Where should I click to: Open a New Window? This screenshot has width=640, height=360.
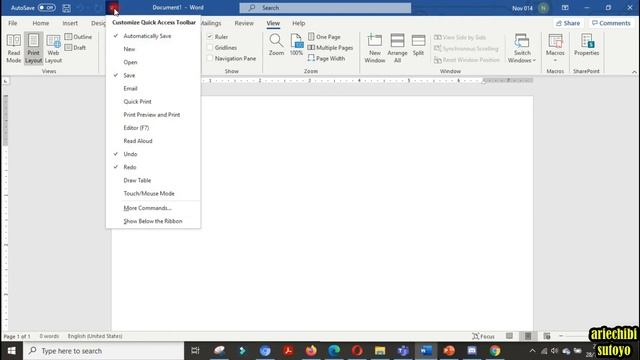pos(375,49)
